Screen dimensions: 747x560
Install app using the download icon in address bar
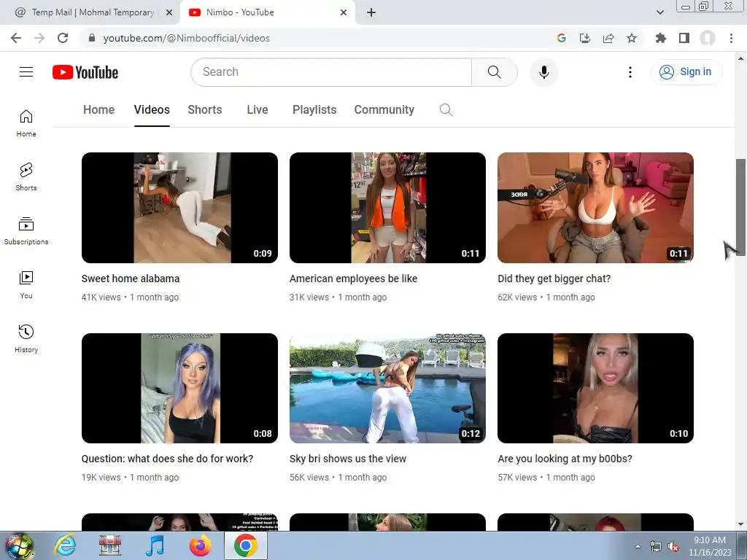pos(585,38)
